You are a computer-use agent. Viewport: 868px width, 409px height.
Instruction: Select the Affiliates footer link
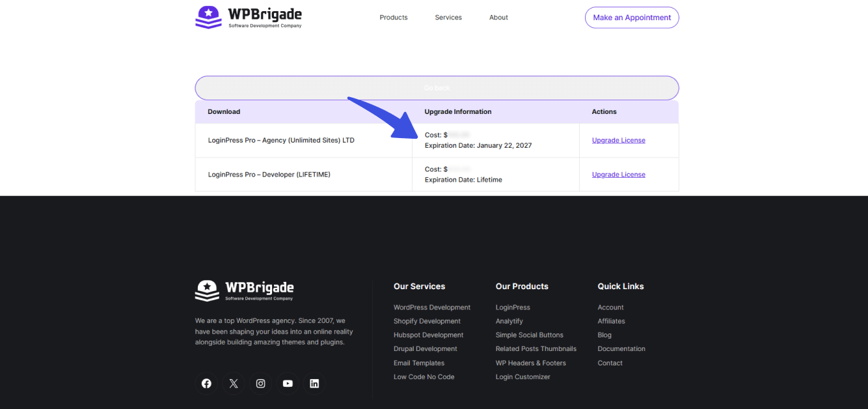click(x=611, y=321)
